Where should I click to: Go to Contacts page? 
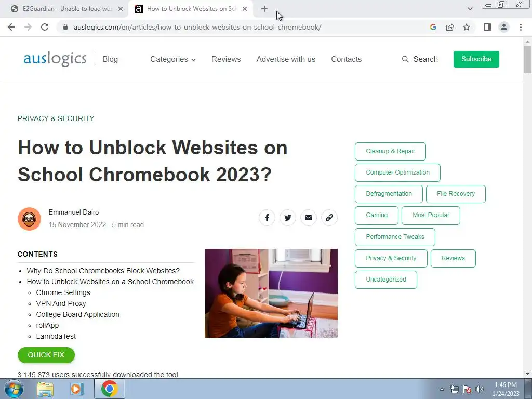[346, 59]
